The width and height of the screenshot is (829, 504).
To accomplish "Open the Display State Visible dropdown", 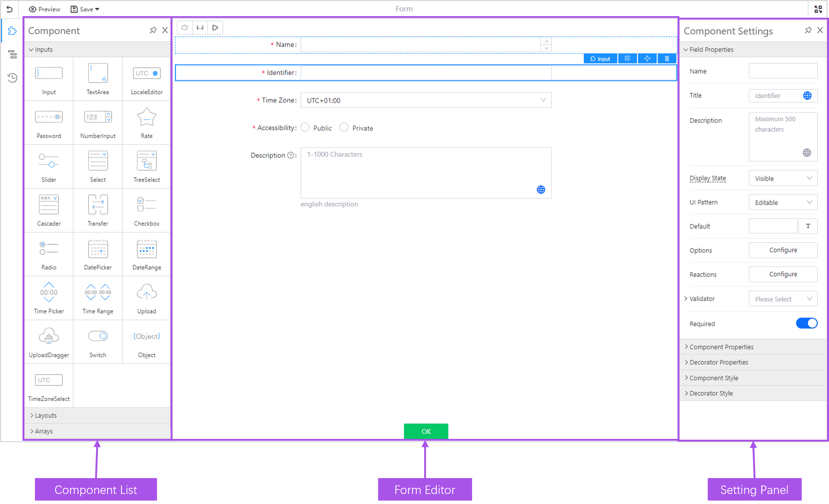I will tap(783, 178).
